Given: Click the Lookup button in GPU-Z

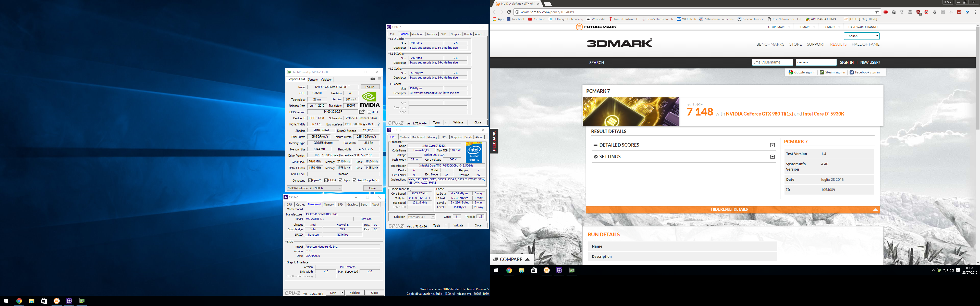Looking at the screenshot, I should [x=370, y=87].
